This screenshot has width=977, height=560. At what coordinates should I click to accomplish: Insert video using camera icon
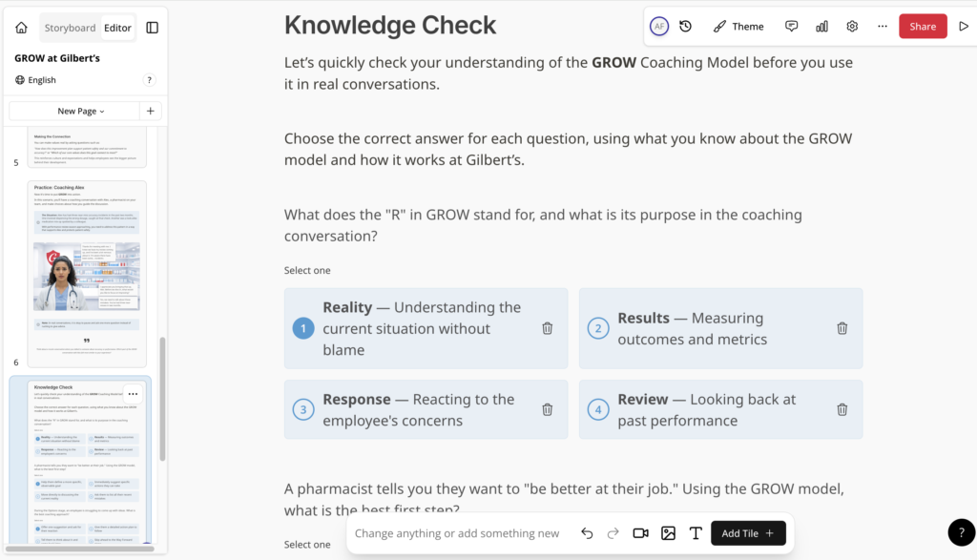pyautogui.click(x=640, y=533)
